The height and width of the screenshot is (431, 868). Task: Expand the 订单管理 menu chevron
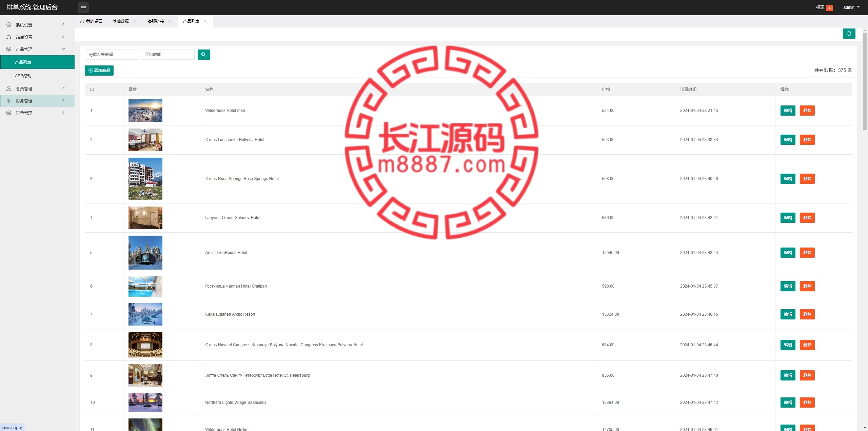tap(63, 113)
